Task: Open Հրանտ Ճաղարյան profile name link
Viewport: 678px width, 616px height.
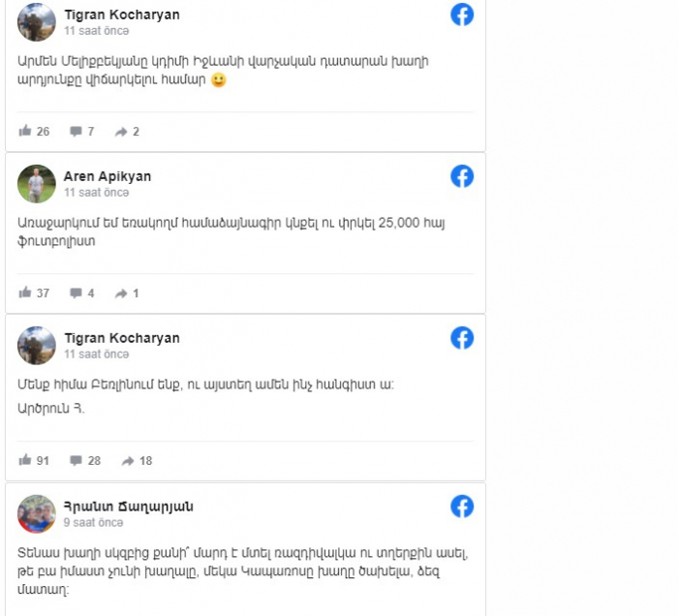Action: pyautogui.click(x=129, y=507)
